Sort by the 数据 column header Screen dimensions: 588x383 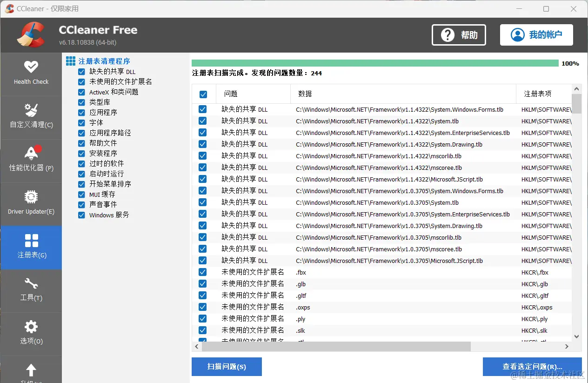(x=403, y=94)
